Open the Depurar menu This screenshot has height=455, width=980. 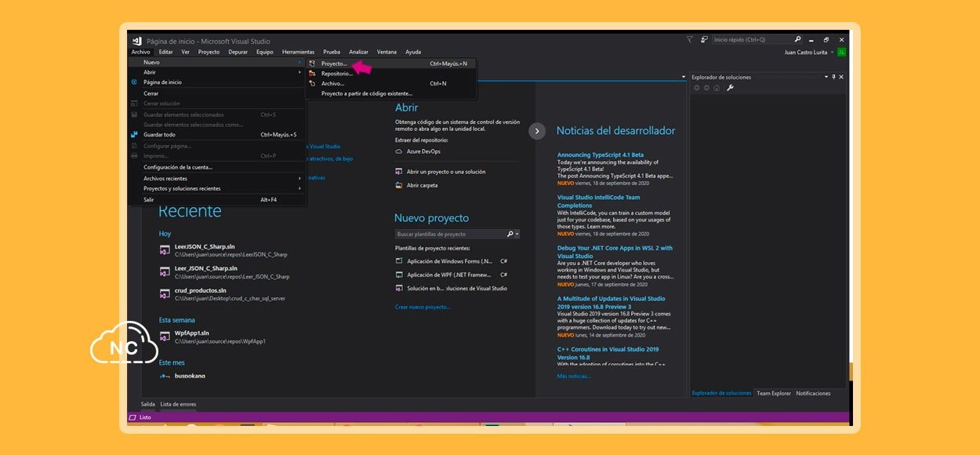(238, 52)
